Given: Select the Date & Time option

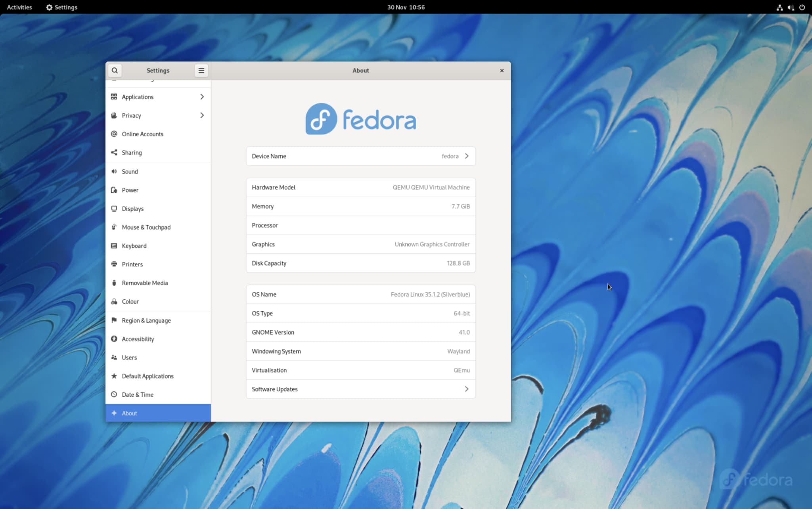Looking at the screenshot, I should (137, 394).
